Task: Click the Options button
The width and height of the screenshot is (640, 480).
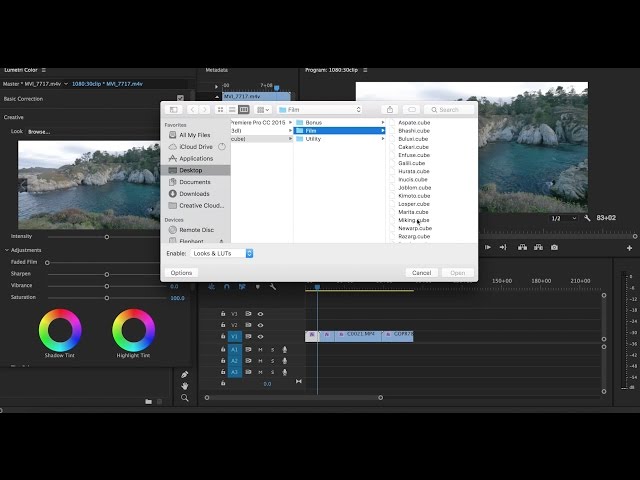Action: (x=181, y=272)
